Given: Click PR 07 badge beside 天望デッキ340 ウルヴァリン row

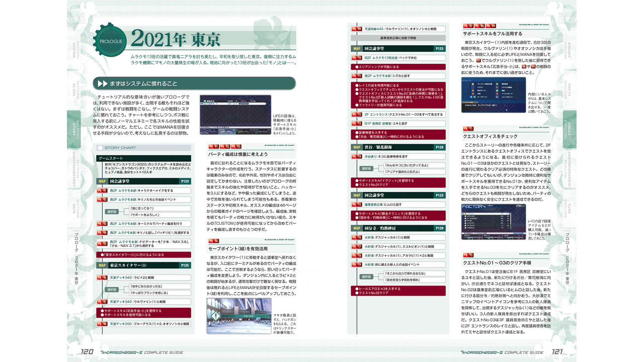Looking at the screenshot, I should (x=101, y=301).
